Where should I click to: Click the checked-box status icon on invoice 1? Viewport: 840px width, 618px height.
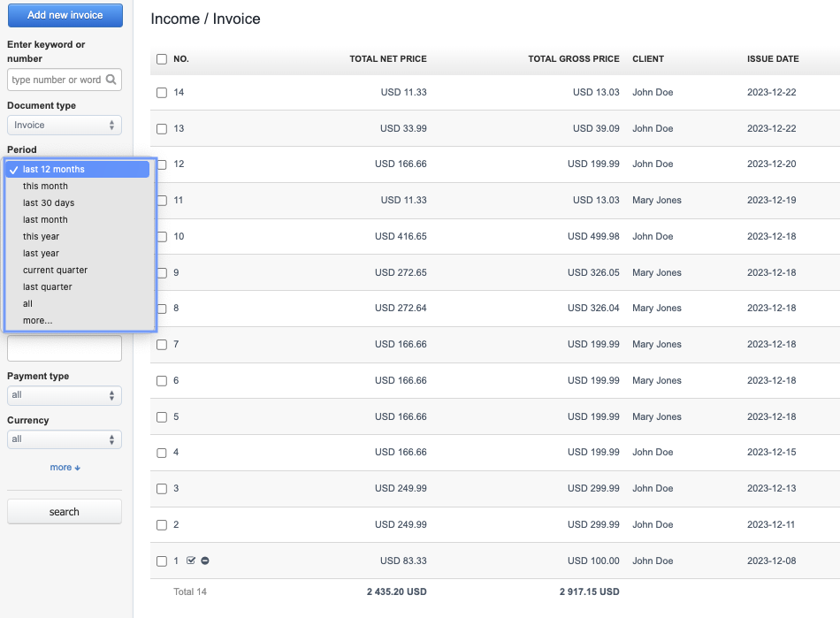pyautogui.click(x=191, y=561)
